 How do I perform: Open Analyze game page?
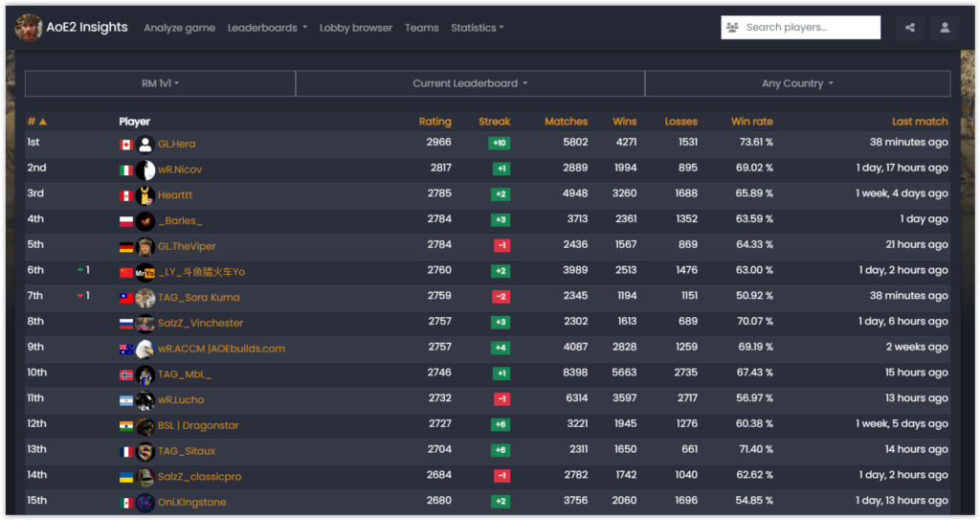(x=179, y=28)
